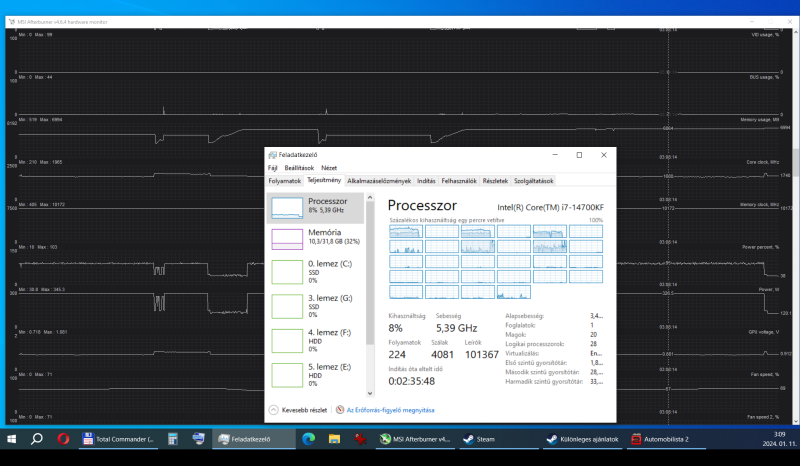The height and width of the screenshot is (466, 800).
Task: Click Power, W graph label
Action: coord(768,289)
